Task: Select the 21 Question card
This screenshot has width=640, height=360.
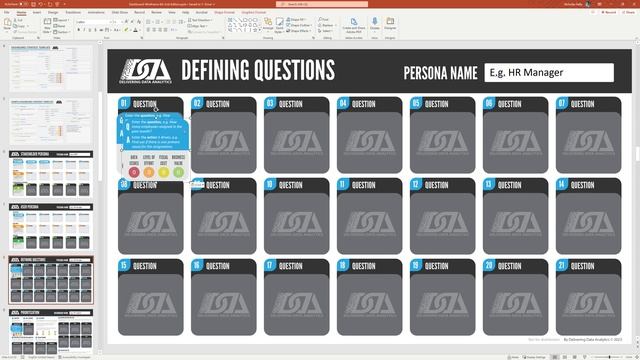Action: 589,297
